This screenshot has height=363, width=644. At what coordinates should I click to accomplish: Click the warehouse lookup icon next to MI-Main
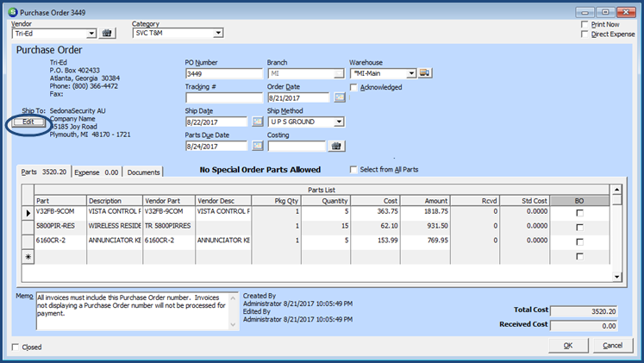point(425,74)
